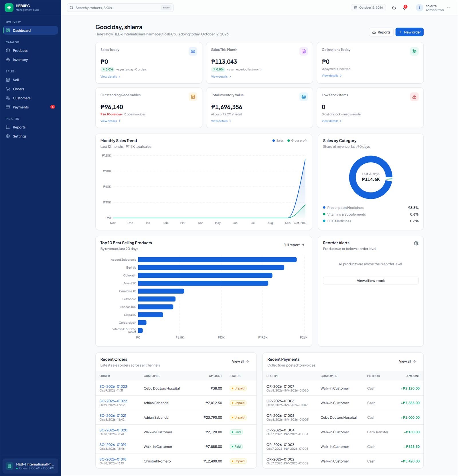Expand the shierra account menu chevron

pos(449,8)
